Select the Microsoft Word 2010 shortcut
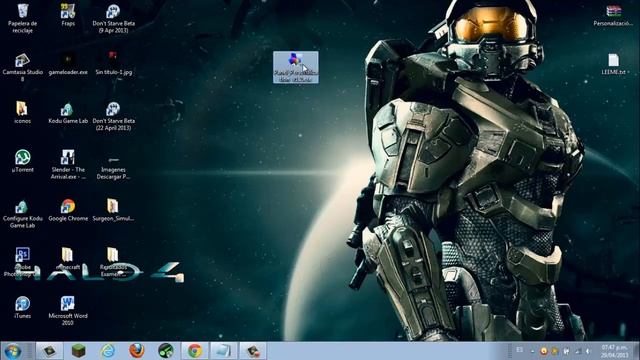640x360 pixels. [68, 311]
